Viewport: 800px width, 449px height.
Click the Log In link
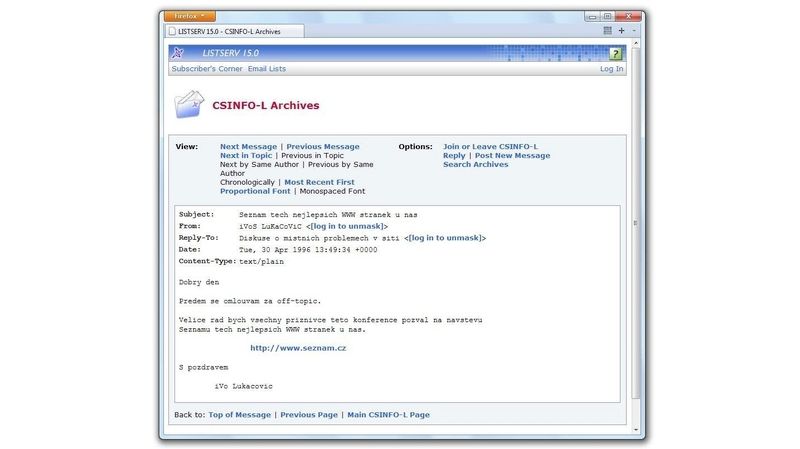pos(611,69)
